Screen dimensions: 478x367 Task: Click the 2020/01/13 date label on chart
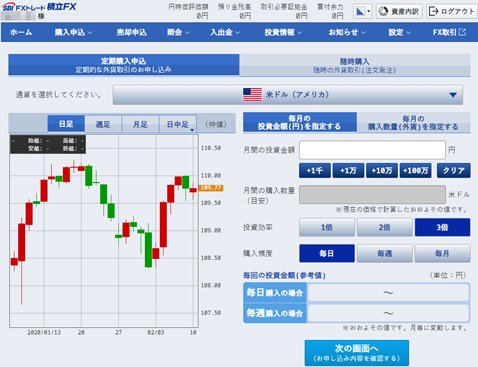pyautogui.click(x=44, y=332)
